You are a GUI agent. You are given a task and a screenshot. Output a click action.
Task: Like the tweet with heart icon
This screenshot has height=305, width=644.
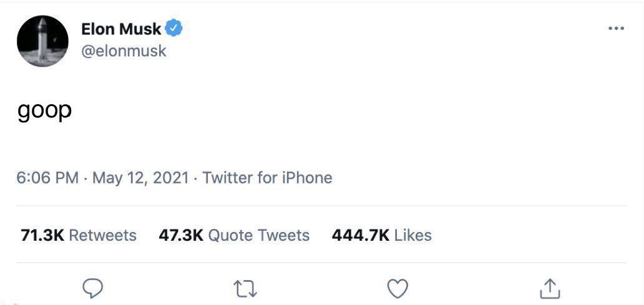pyautogui.click(x=398, y=289)
